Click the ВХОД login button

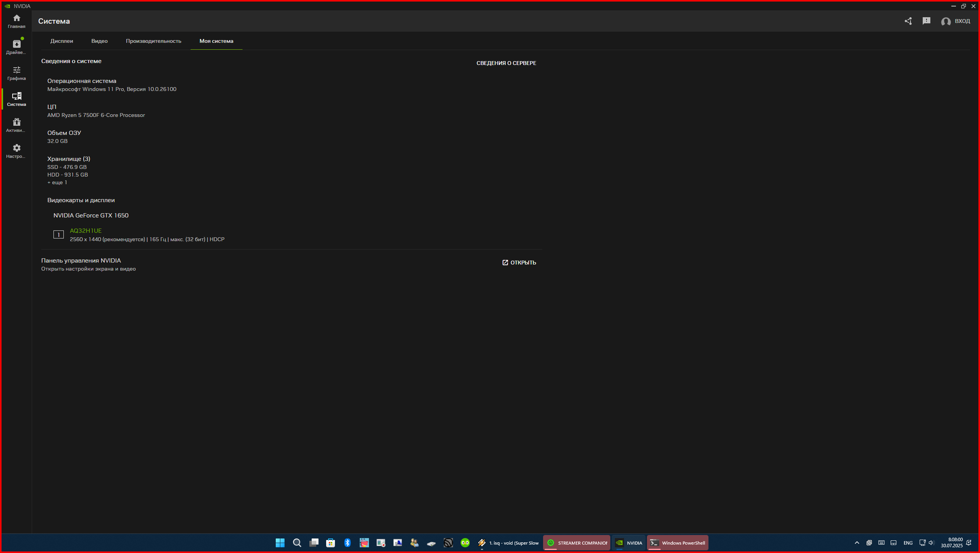click(x=956, y=21)
